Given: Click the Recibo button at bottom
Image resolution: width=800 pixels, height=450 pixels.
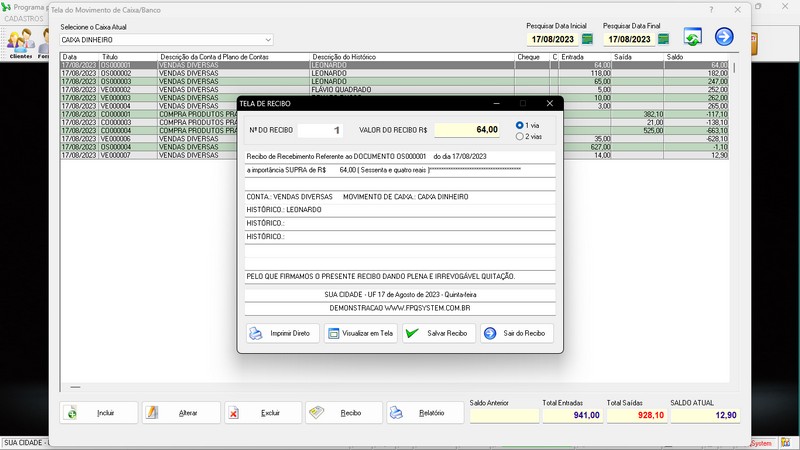Looking at the screenshot, I should [x=344, y=413].
